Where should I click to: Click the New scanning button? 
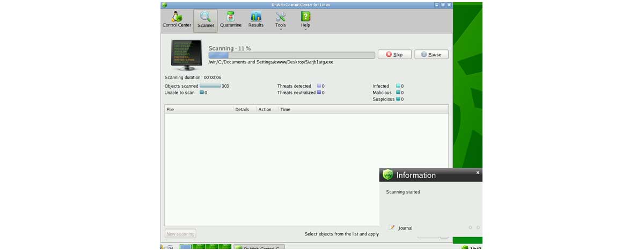point(180,234)
